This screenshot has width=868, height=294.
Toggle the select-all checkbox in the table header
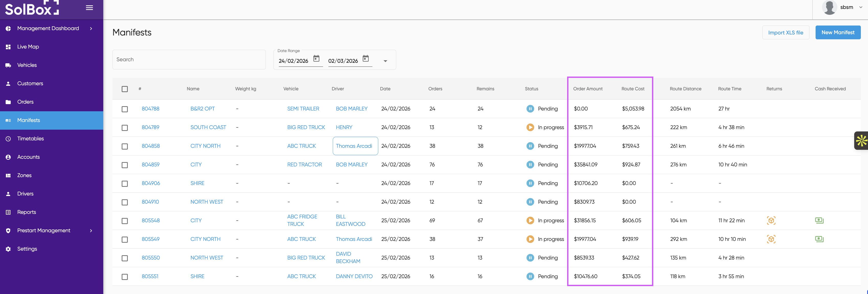coord(125,89)
